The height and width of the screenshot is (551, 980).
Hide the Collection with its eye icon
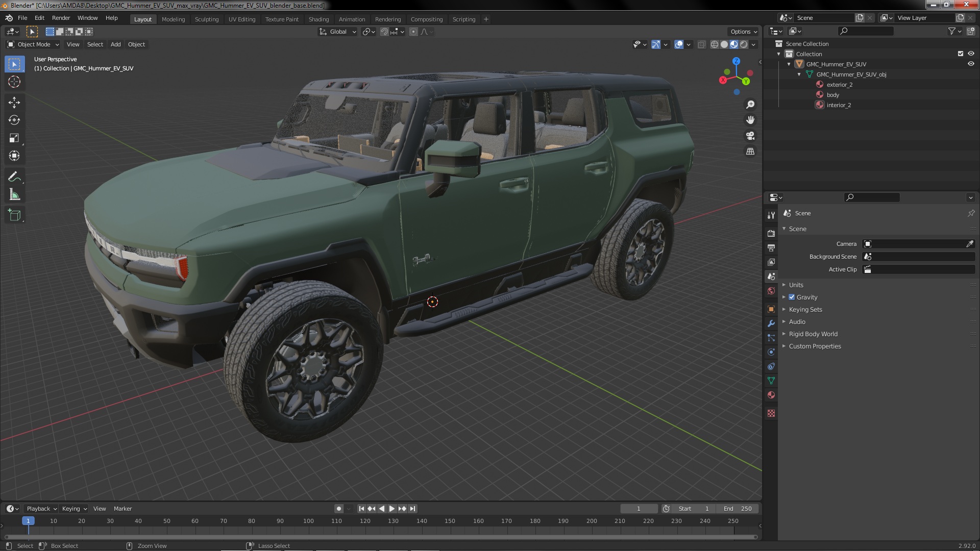coord(971,54)
